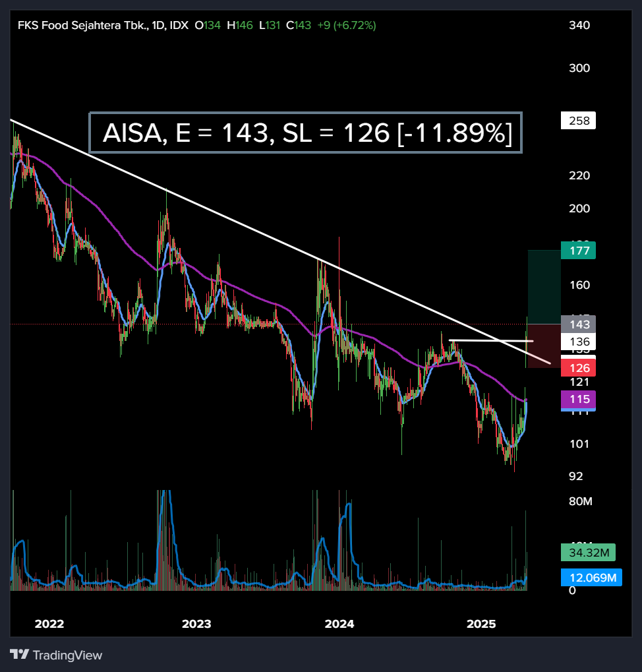
Task: Click the 340 price scale value
Action: (x=579, y=25)
